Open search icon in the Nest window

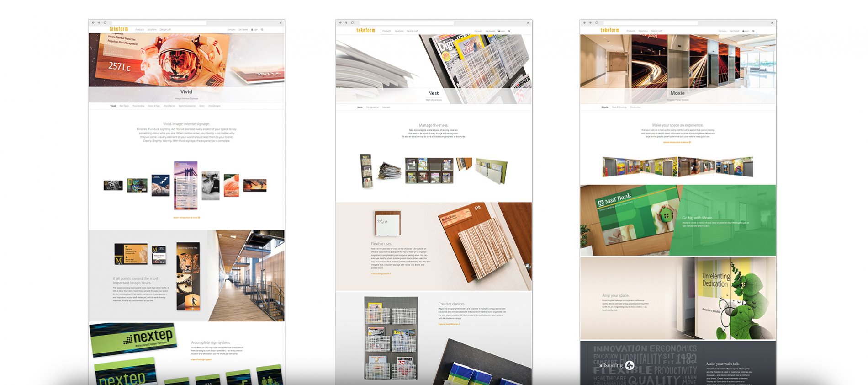tap(509, 31)
